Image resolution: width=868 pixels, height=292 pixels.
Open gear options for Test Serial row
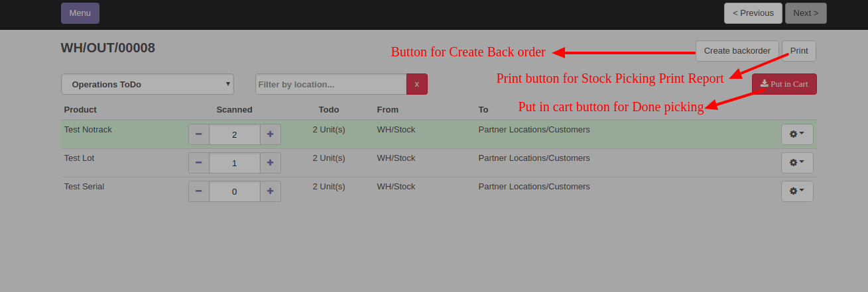point(797,191)
